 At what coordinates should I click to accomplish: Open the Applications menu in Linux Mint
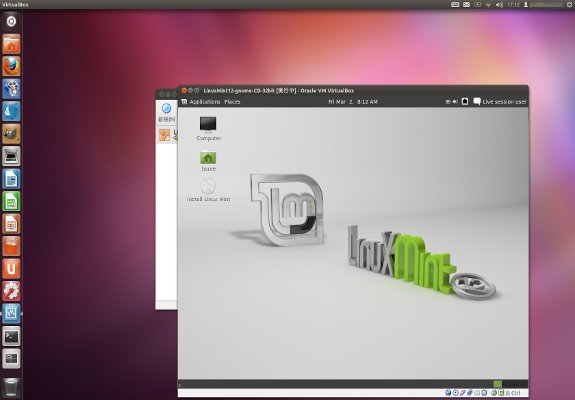click(205, 102)
